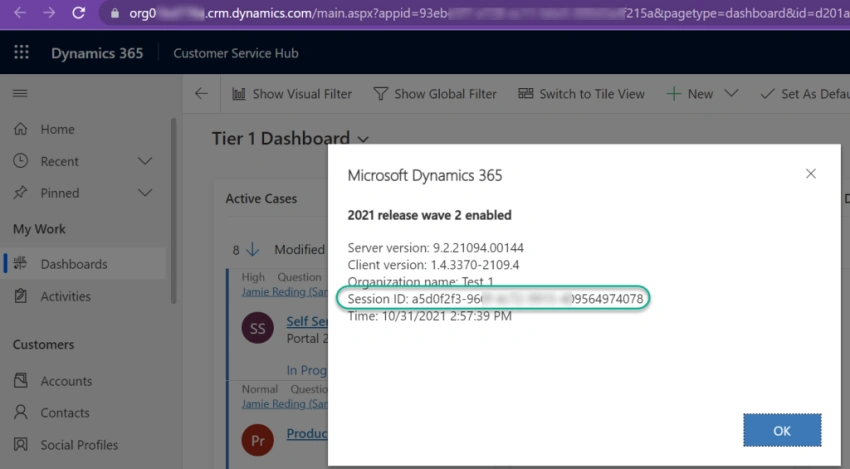850x469 pixels.
Task: Close the Microsoft Dynamics 365 dialog
Action: [x=810, y=174]
